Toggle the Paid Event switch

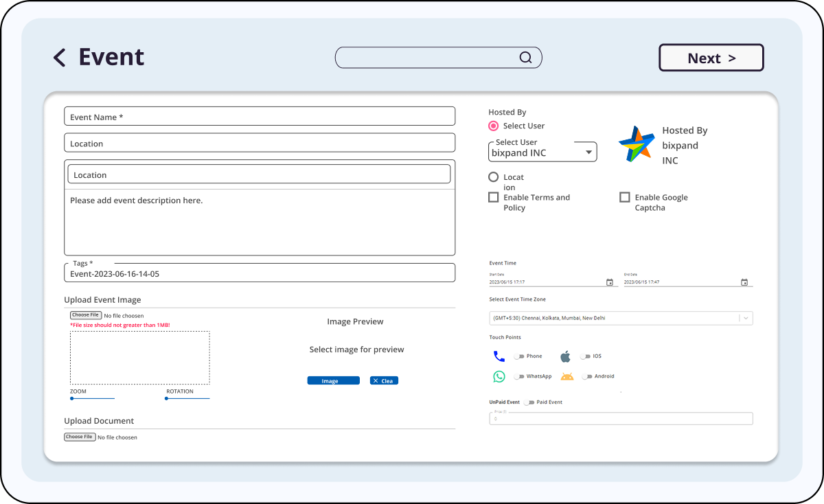(x=528, y=402)
